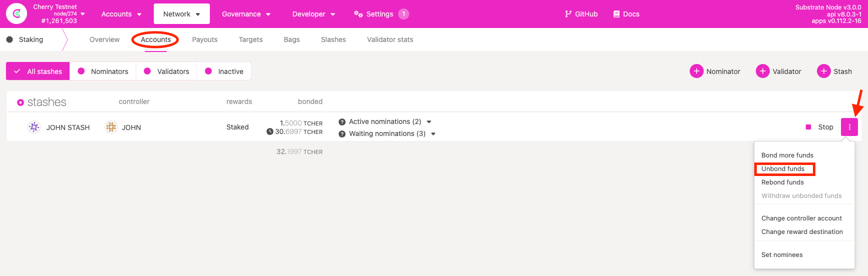Switch filter to Inactive stashes

click(x=224, y=71)
